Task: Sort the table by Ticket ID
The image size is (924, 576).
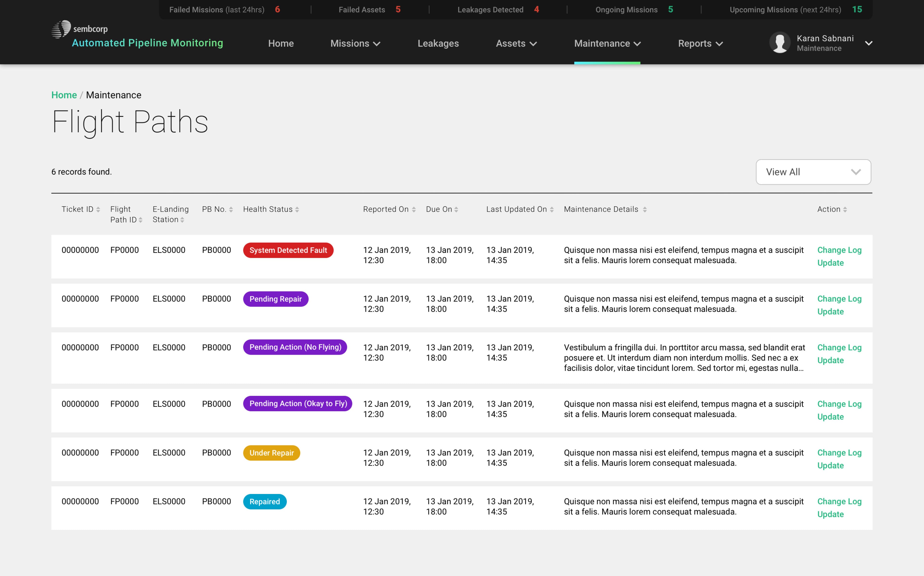Action: tap(98, 209)
